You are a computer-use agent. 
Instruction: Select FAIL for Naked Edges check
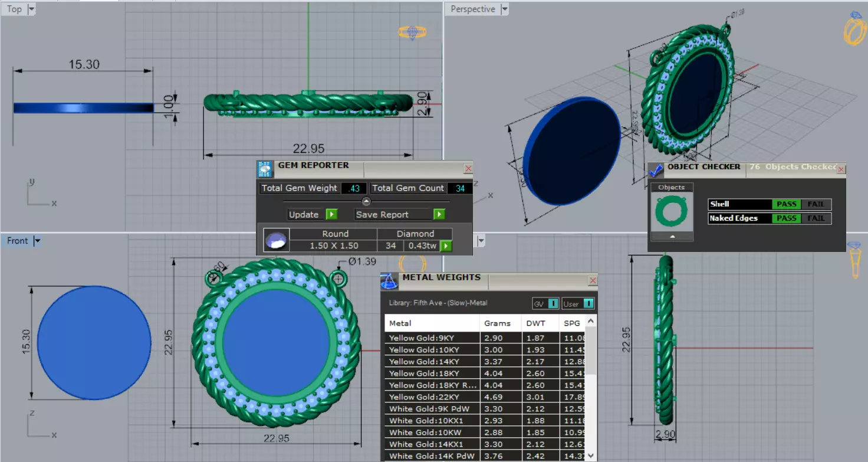816,218
